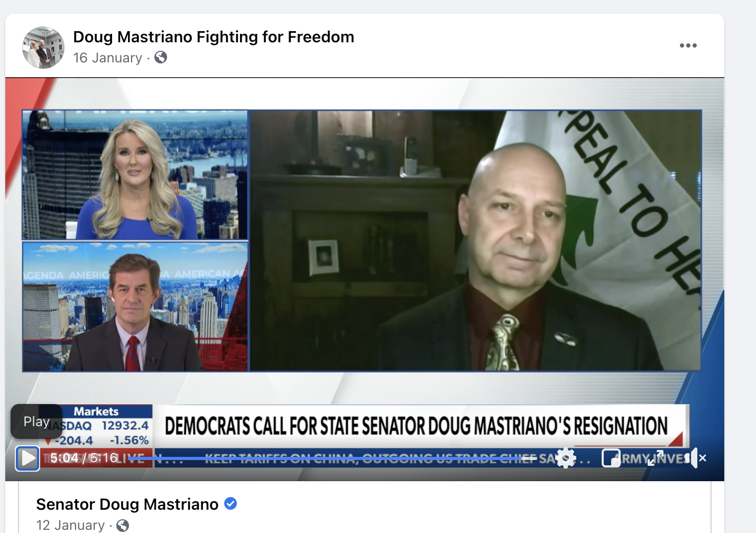Open video settings gear icon
The width and height of the screenshot is (756, 533).
[566, 458]
